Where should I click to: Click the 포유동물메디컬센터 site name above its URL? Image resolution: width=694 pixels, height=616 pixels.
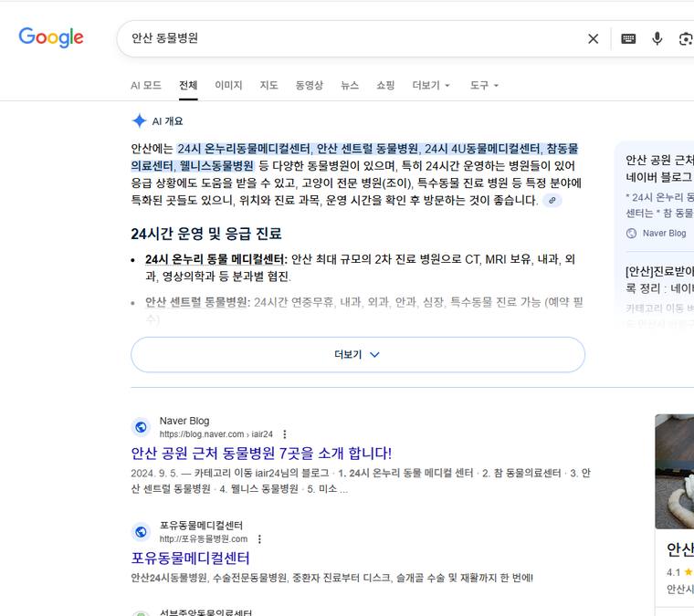coord(201,526)
